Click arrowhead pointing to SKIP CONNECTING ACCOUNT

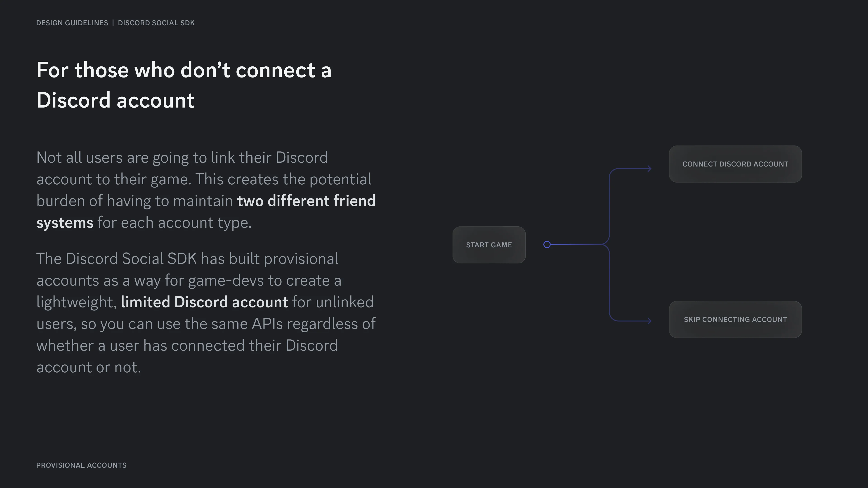point(649,321)
